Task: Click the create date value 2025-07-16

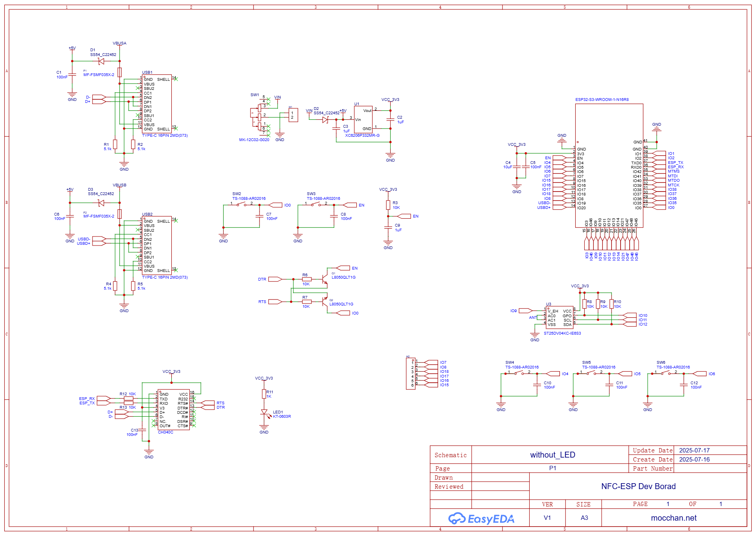Action: (x=694, y=460)
